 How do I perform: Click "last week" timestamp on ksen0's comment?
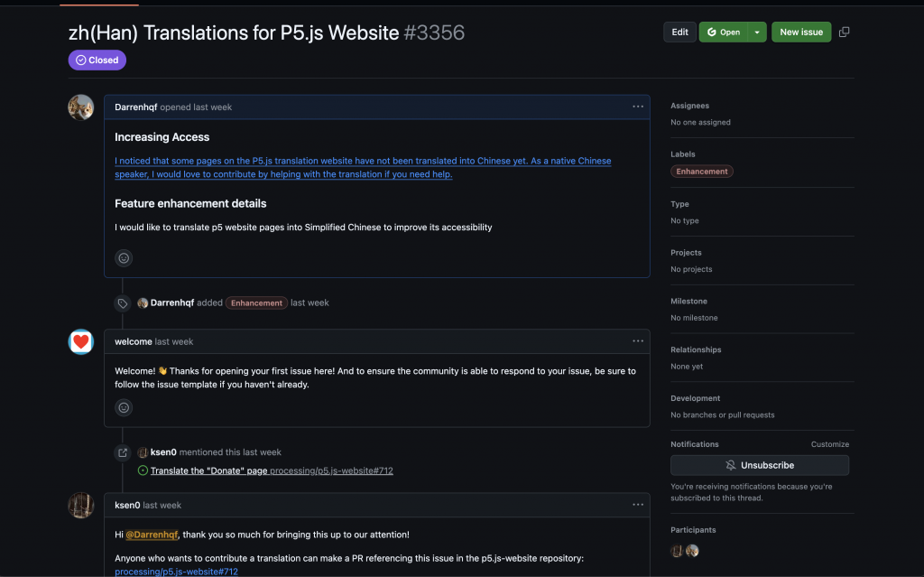pyautogui.click(x=162, y=506)
